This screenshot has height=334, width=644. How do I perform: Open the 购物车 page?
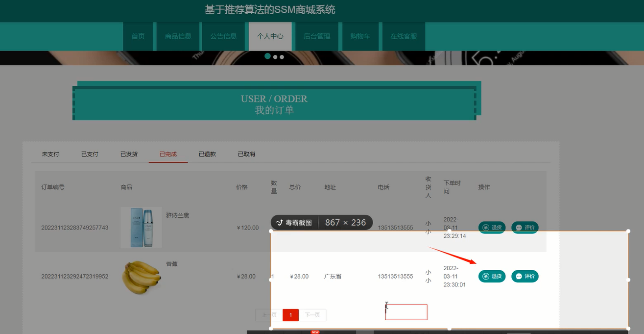point(360,36)
